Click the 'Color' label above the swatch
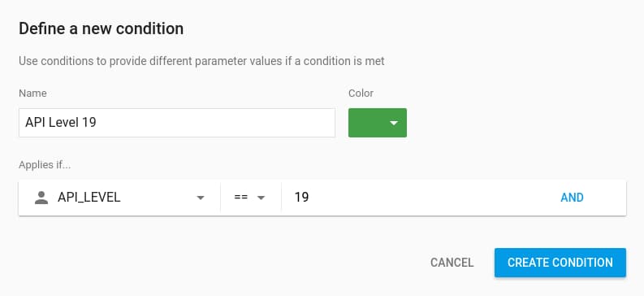 pyautogui.click(x=361, y=94)
